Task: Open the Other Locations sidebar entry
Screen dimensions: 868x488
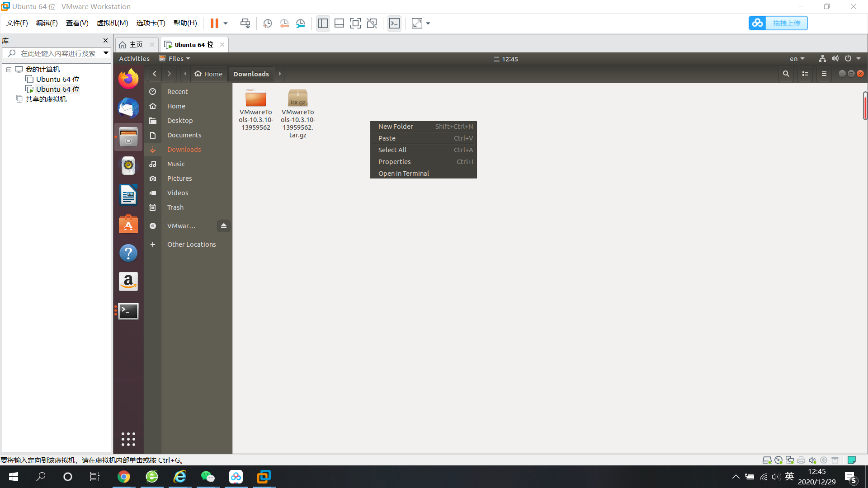Action: pyautogui.click(x=191, y=244)
